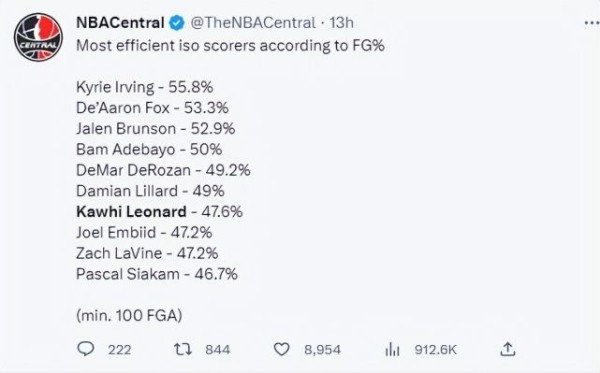Screen dimensions: 600x373
Task: Open the NBACentral profile avatar
Action: click(38, 37)
